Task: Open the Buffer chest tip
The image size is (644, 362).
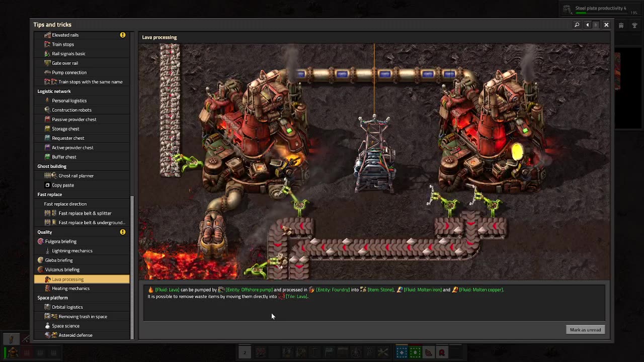Action: click(x=82, y=157)
